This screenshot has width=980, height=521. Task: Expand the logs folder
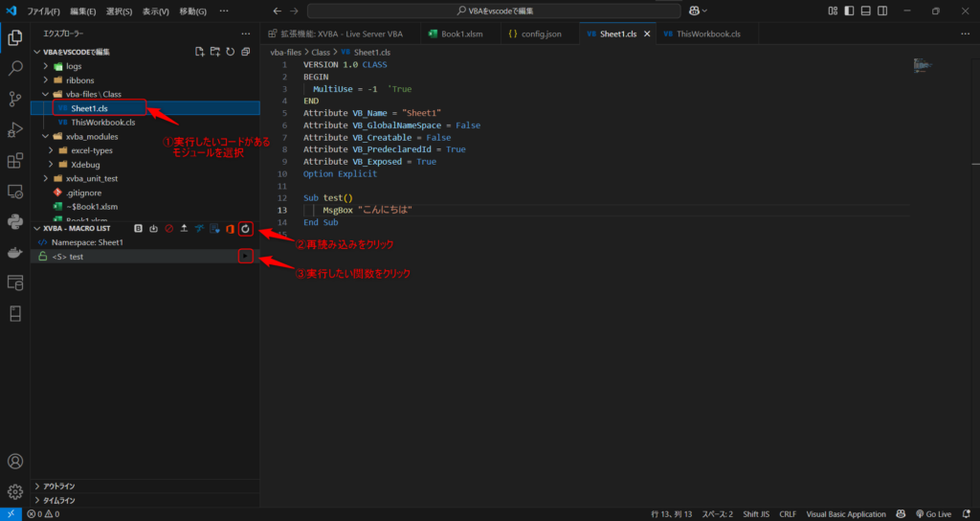point(73,66)
